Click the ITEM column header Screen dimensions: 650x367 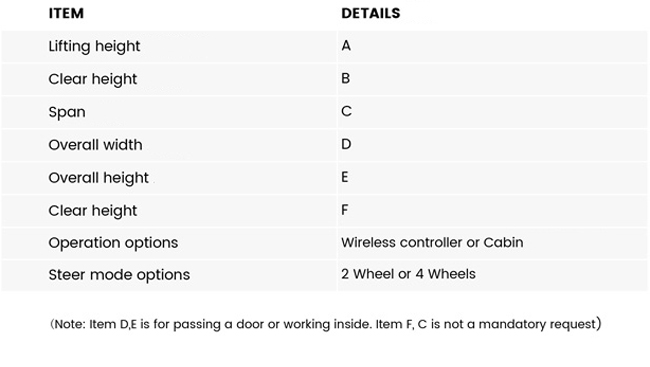[x=66, y=13]
